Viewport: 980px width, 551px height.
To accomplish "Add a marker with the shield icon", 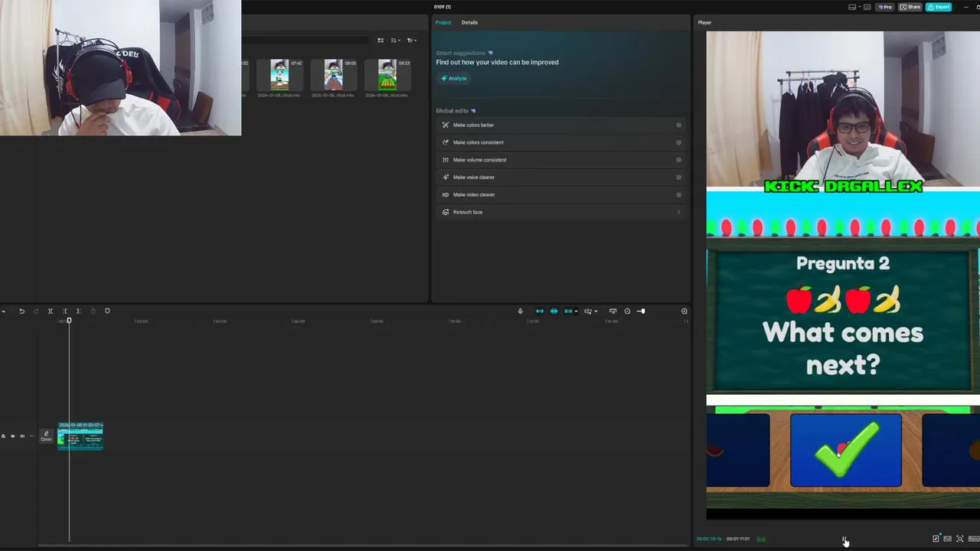I will 107,311.
